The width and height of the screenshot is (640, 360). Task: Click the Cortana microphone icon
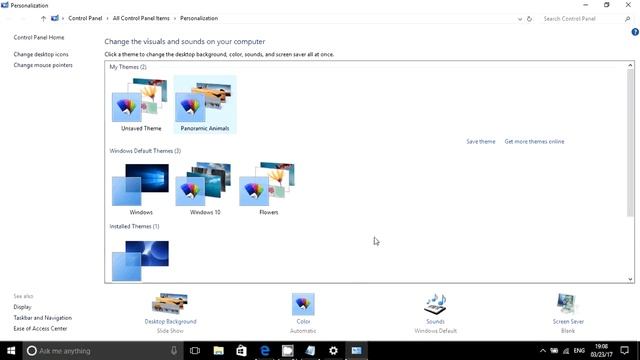pyautogui.click(x=174, y=351)
